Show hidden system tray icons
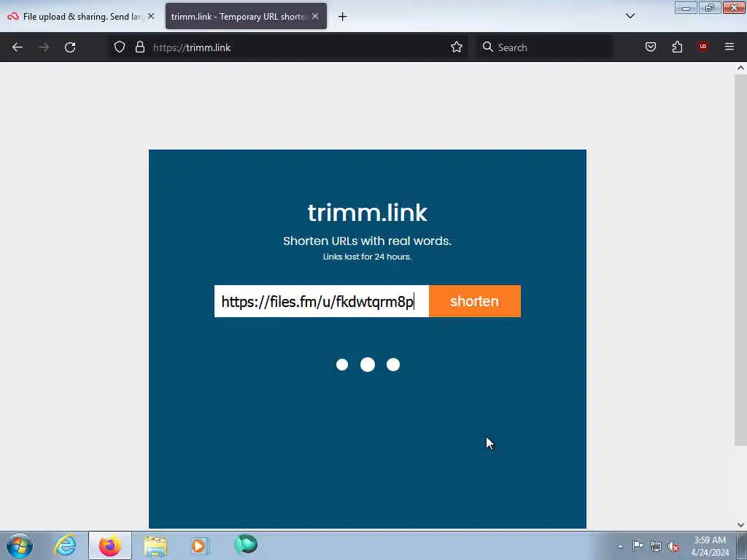The image size is (747, 560). tap(620, 546)
